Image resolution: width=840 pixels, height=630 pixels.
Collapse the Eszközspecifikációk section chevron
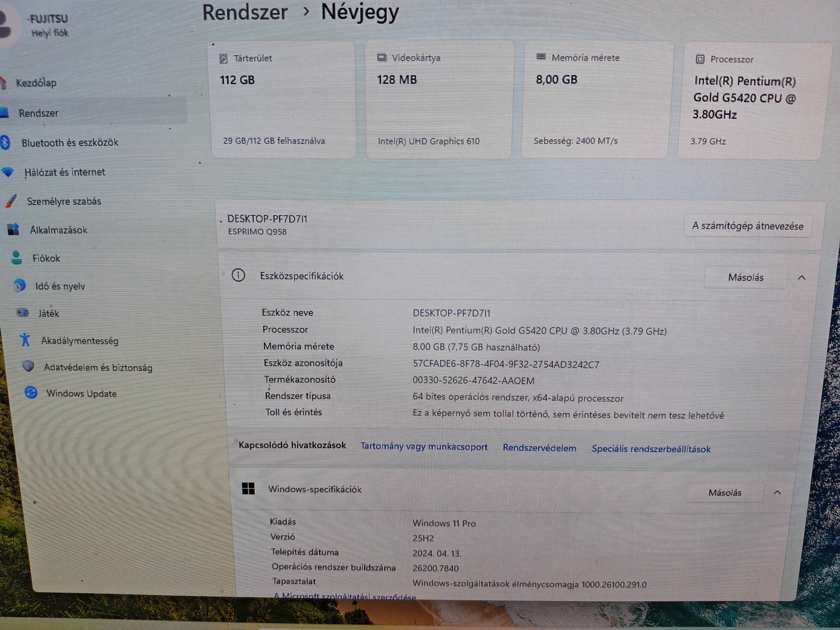(801, 278)
